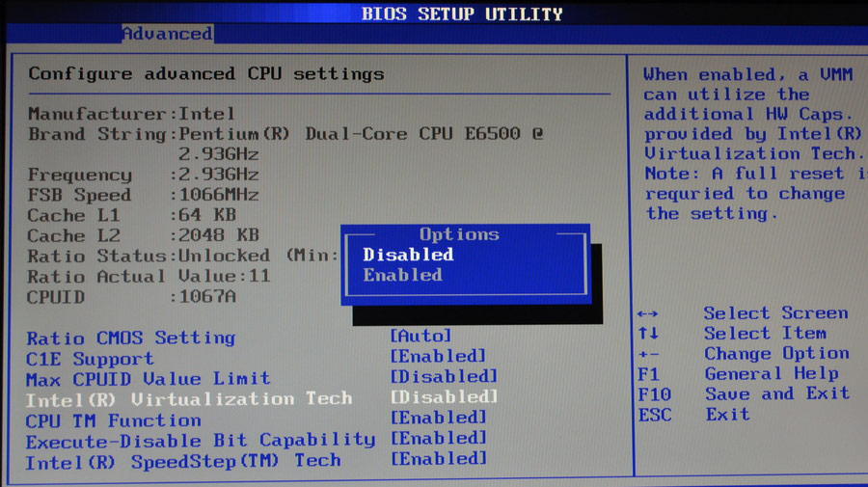Click the F10 key label
This screenshot has height=487, width=868.
[655, 394]
